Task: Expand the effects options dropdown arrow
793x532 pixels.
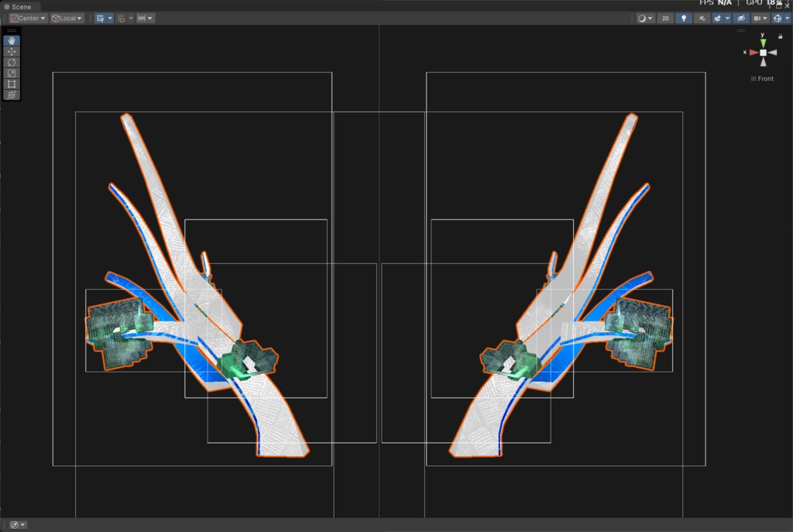Action: point(728,19)
